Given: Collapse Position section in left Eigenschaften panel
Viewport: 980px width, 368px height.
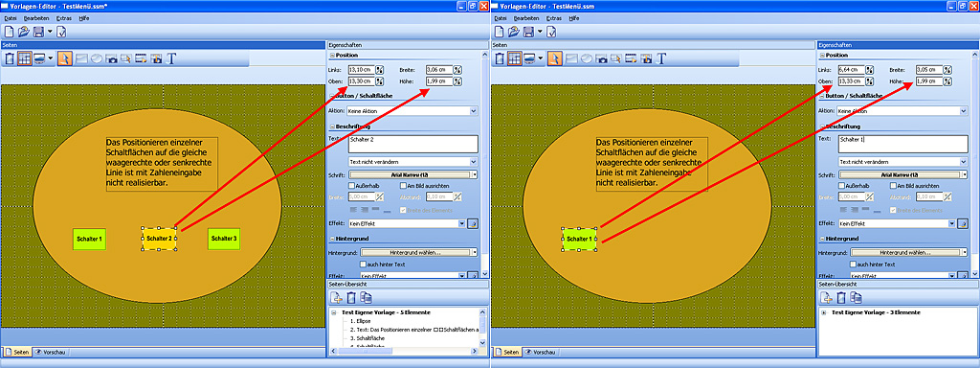Looking at the screenshot, I should (331, 55).
